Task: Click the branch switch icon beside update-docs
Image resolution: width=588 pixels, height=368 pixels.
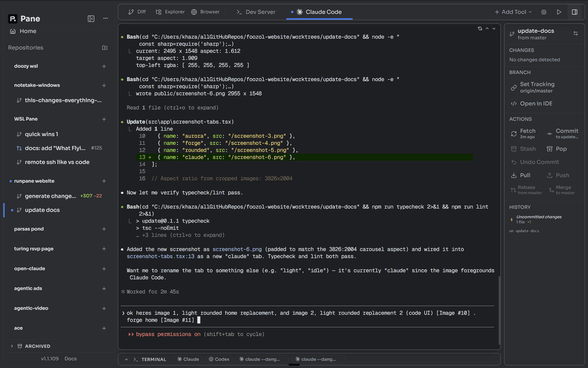Action: [x=576, y=34]
